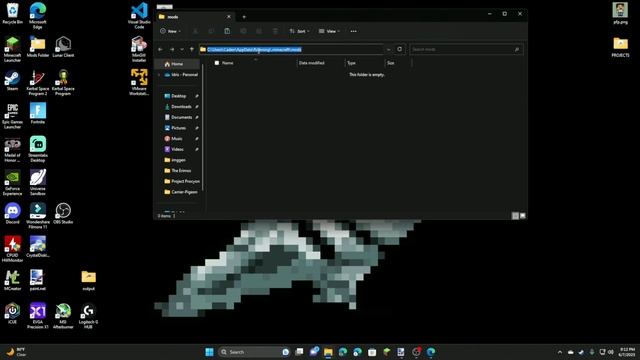Click the Search mods field
Viewport: 640px width, 360px height.
(466, 49)
